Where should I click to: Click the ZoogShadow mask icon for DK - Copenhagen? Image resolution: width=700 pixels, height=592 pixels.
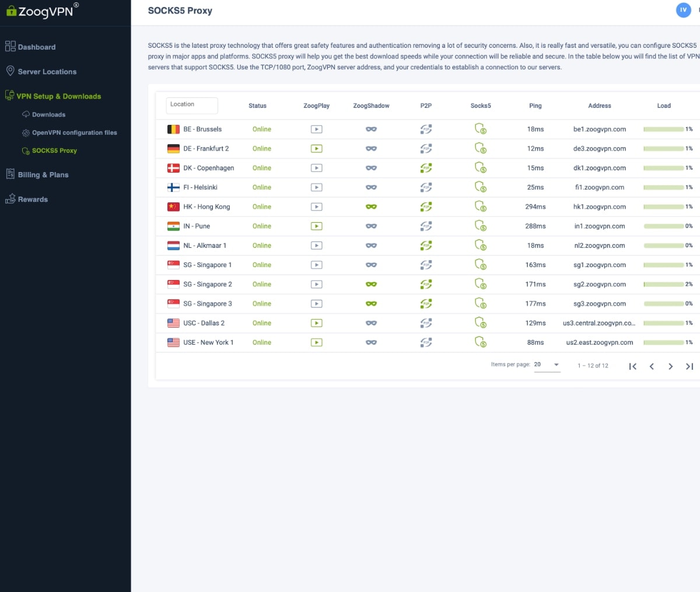(371, 168)
